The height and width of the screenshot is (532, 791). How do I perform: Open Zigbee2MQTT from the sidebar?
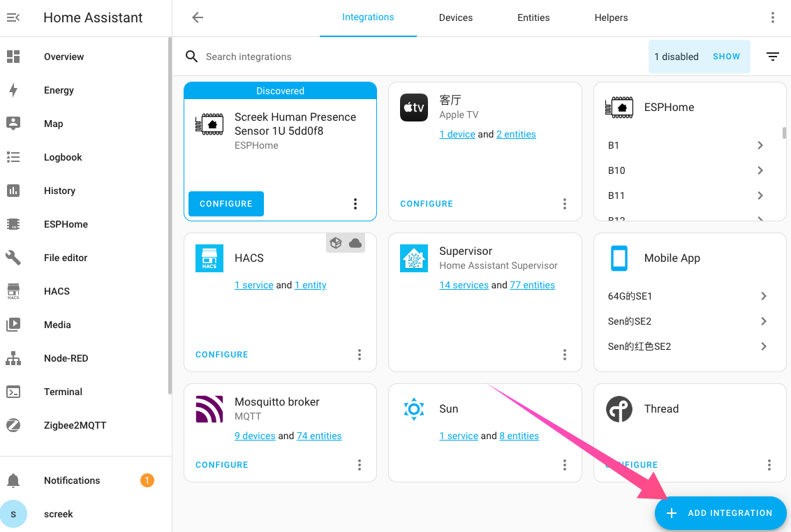pyautogui.click(x=75, y=425)
